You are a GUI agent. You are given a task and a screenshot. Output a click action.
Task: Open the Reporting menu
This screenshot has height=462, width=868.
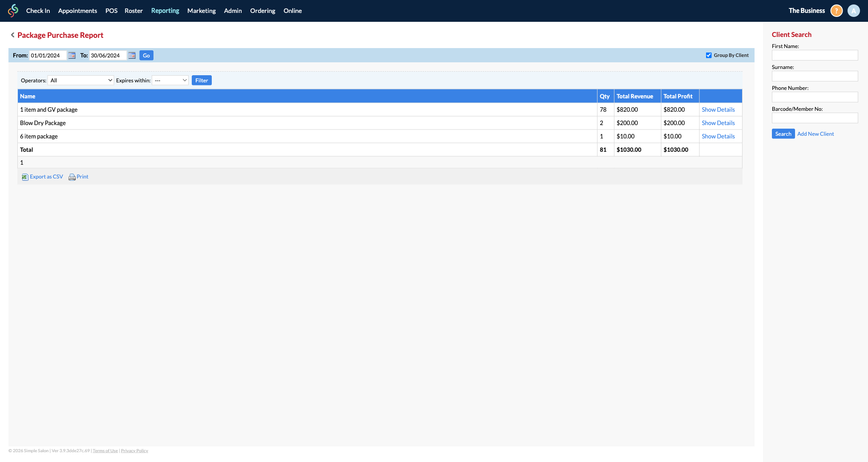pos(165,11)
